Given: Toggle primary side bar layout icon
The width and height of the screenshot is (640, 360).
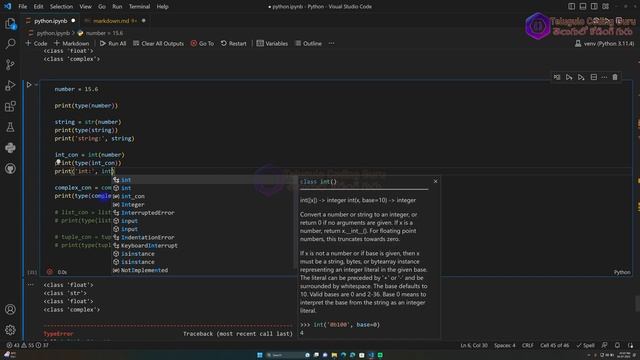Looking at the screenshot, I should coord(571,7).
